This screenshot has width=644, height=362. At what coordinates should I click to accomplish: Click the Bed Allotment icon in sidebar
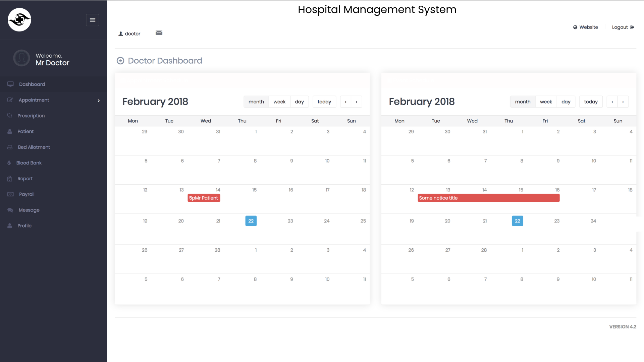click(10, 147)
